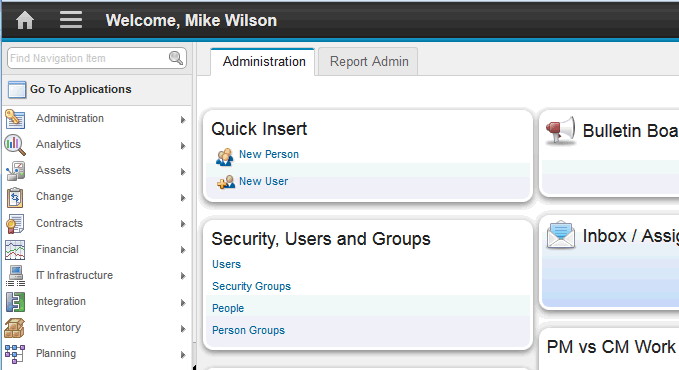Image resolution: width=679 pixels, height=370 pixels.
Task: Open the Integration menu item
Action: tap(61, 301)
